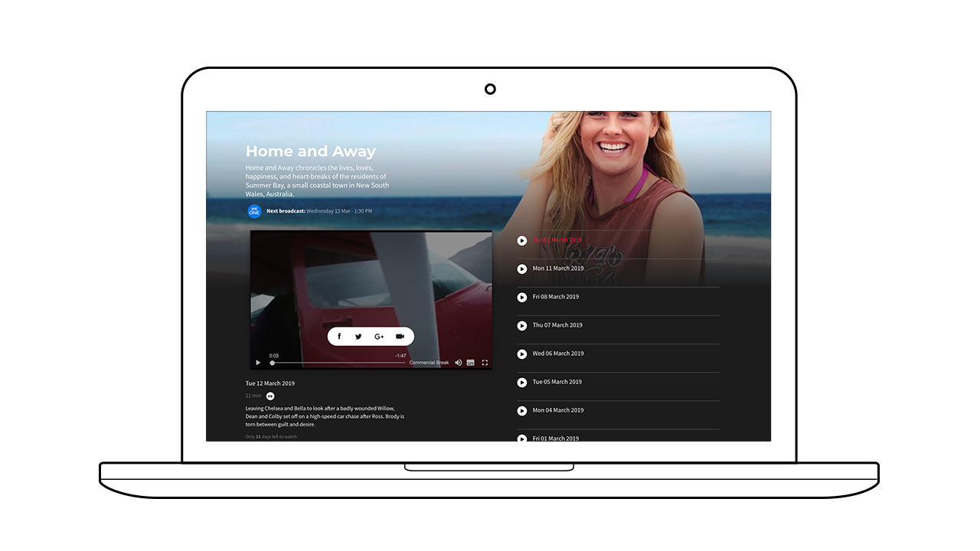The height and width of the screenshot is (551, 980).
Task: Click the Commercial Break label in player
Action: [x=429, y=363]
